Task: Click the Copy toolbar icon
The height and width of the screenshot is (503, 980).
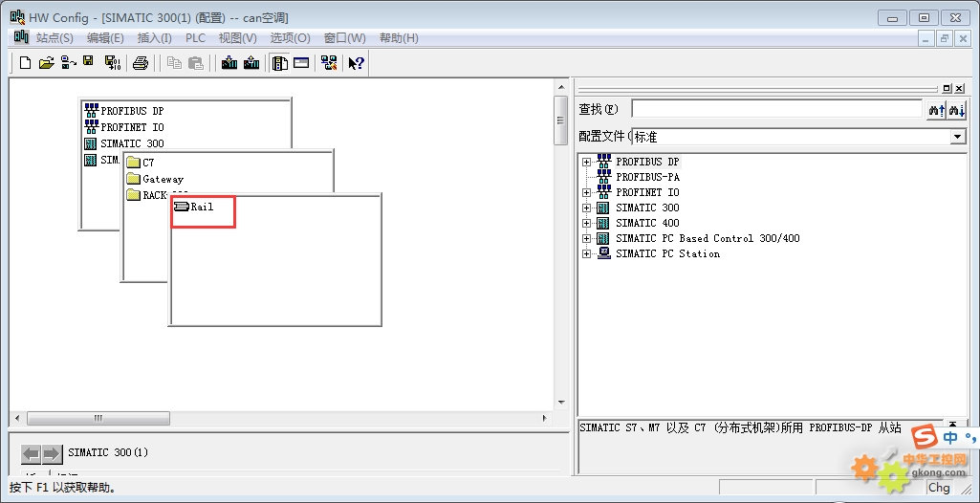Action: coord(174,62)
